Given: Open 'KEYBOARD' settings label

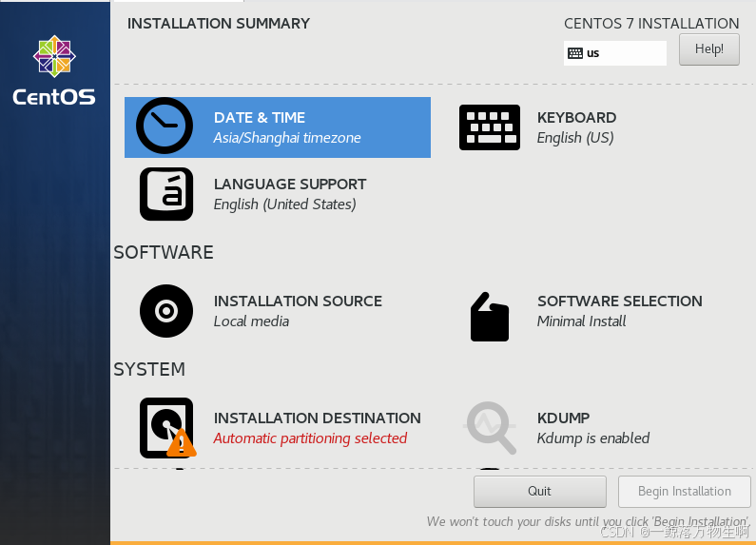Looking at the screenshot, I should point(576,118).
